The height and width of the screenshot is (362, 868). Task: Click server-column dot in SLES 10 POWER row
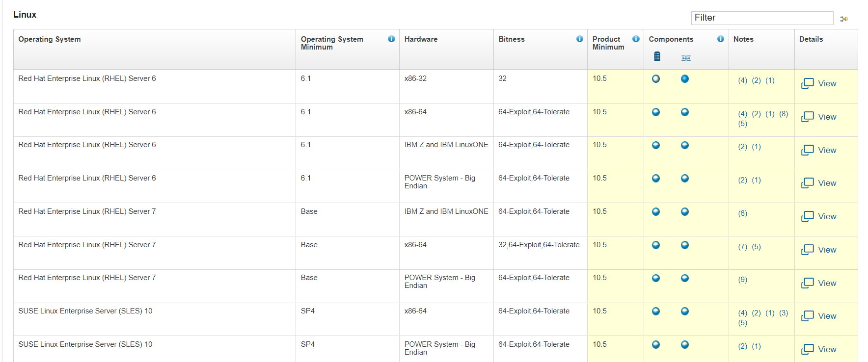(656, 344)
